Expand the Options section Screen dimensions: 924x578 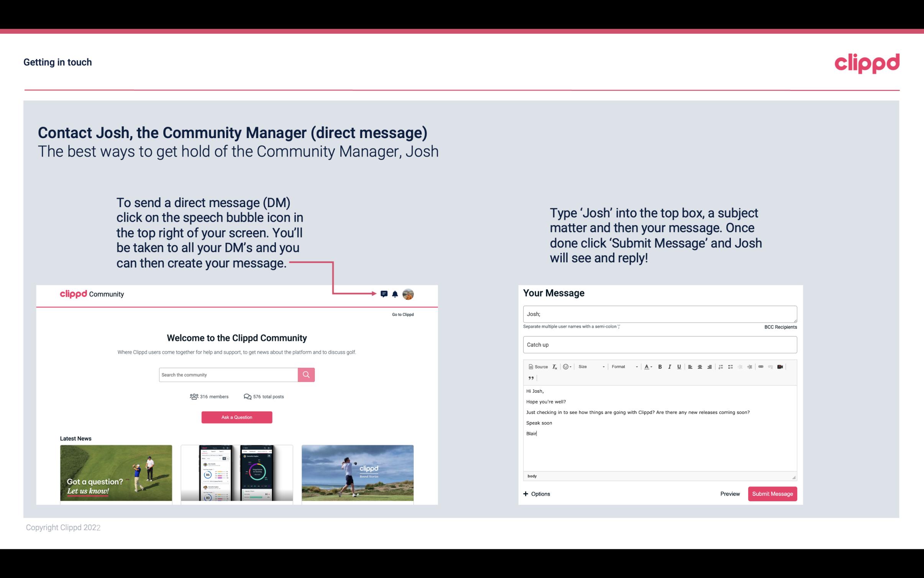536,494
